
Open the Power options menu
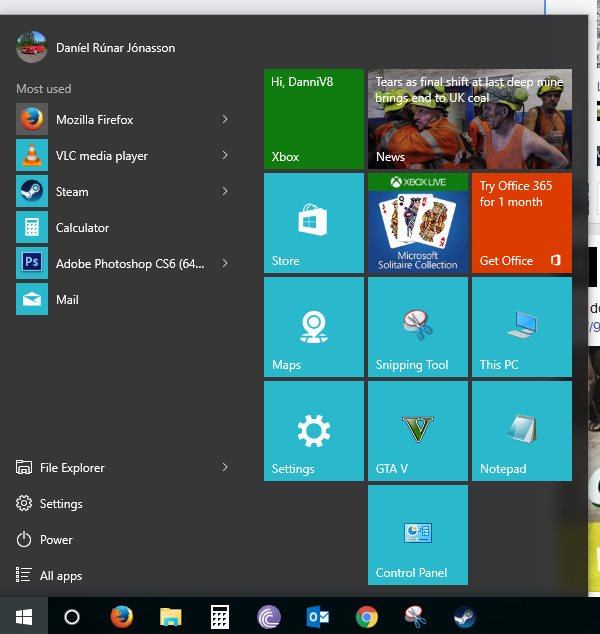(x=56, y=540)
